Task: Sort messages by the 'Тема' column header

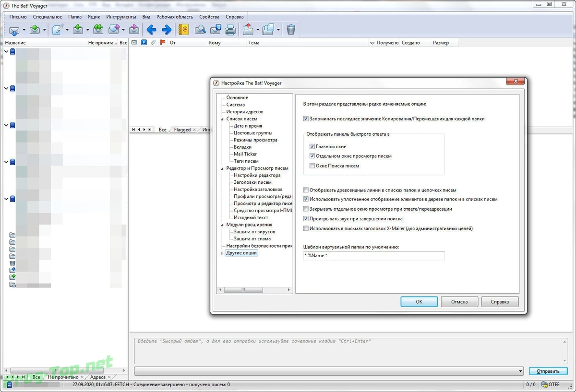Action: point(307,43)
